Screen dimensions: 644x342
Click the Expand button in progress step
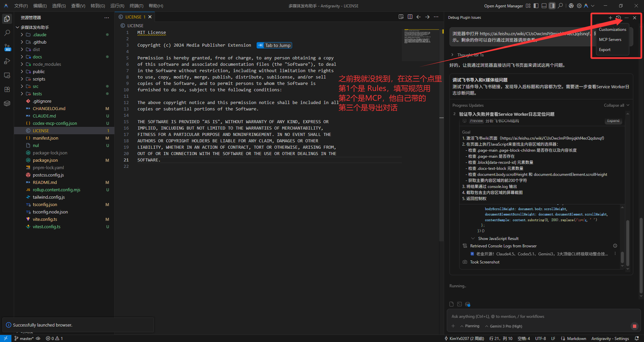pyautogui.click(x=613, y=121)
